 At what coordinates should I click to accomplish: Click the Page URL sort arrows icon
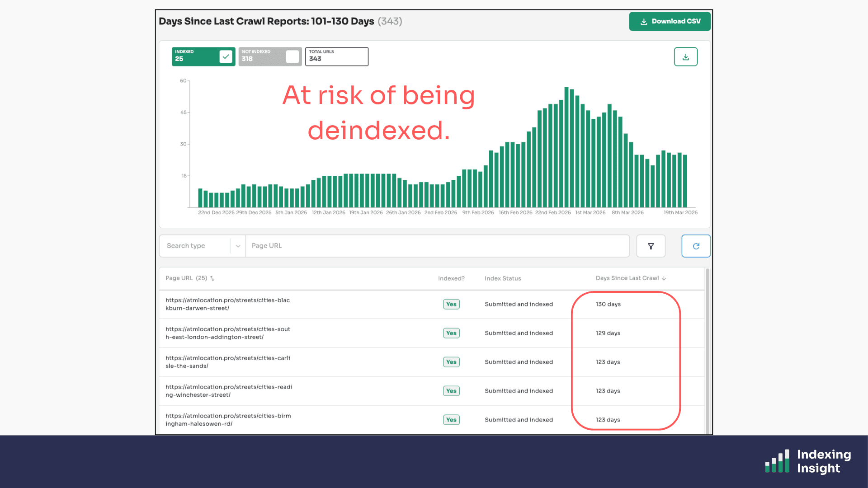[x=212, y=278]
